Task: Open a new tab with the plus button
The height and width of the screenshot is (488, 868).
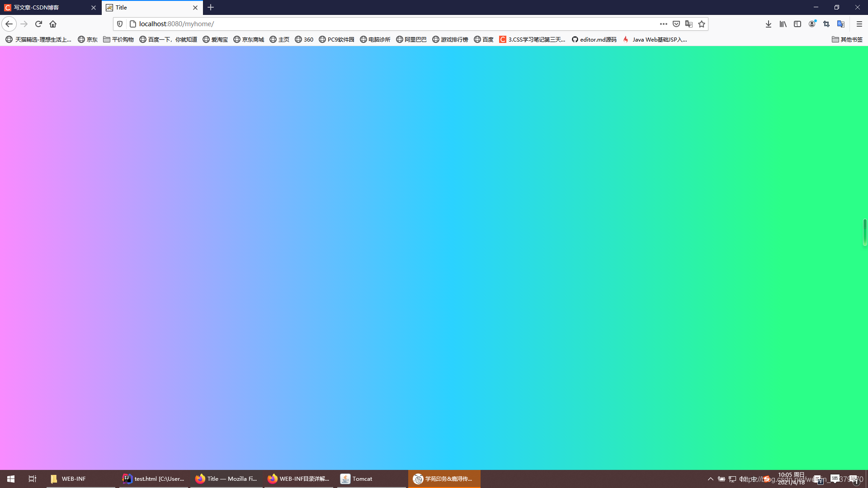Action: coord(211,7)
